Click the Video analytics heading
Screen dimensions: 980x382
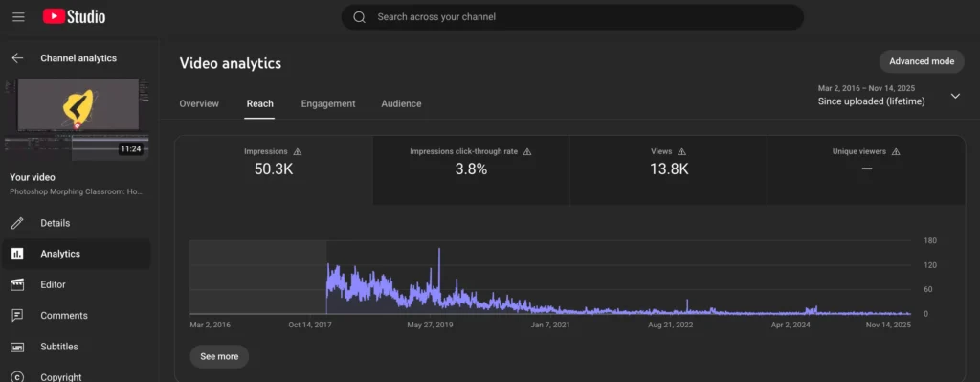[230, 63]
